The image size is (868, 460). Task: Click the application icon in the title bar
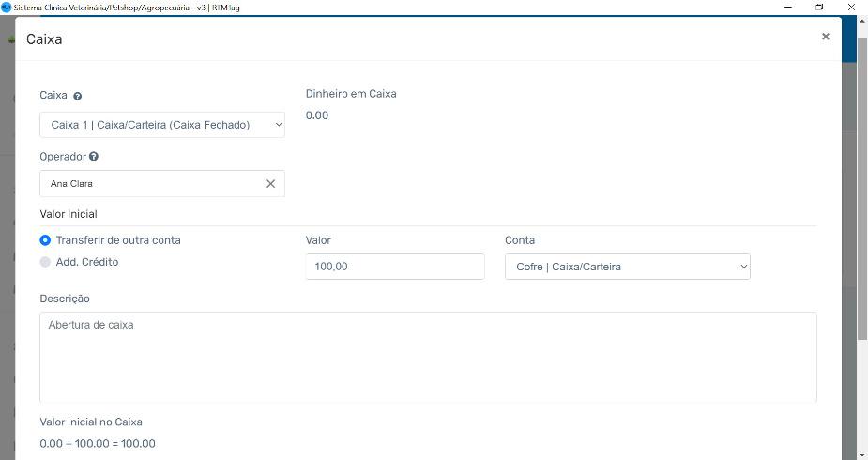[7, 7]
